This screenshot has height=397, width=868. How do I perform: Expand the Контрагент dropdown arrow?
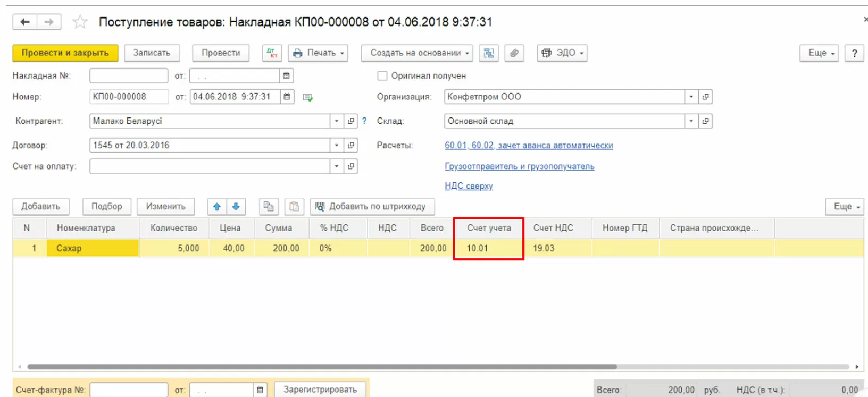pyautogui.click(x=336, y=121)
